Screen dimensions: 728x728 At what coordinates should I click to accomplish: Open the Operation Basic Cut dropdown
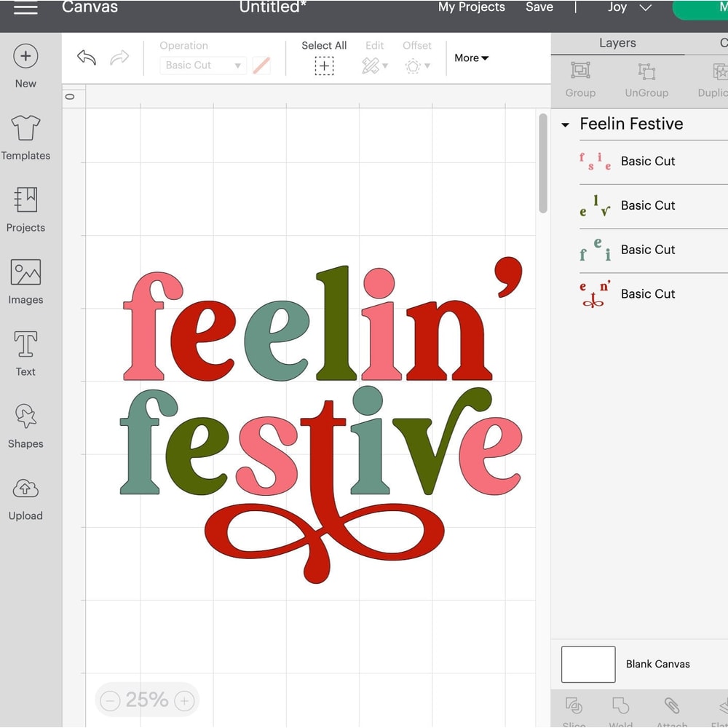point(202,66)
